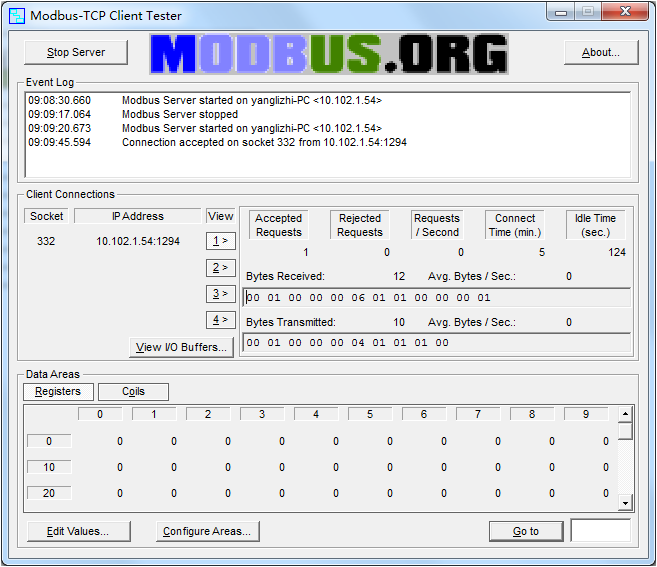Click register column header 0
The height and width of the screenshot is (567, 657).
(100, 414)
